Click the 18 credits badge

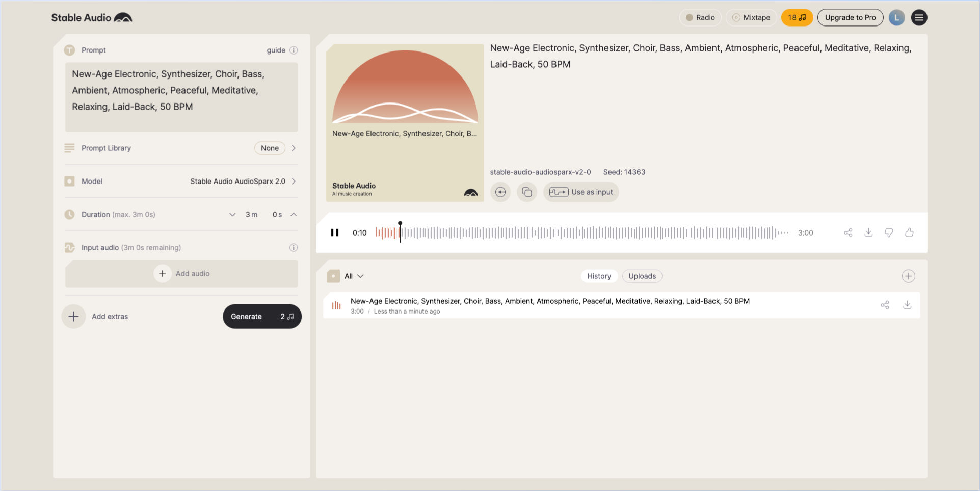coord(797,17)
